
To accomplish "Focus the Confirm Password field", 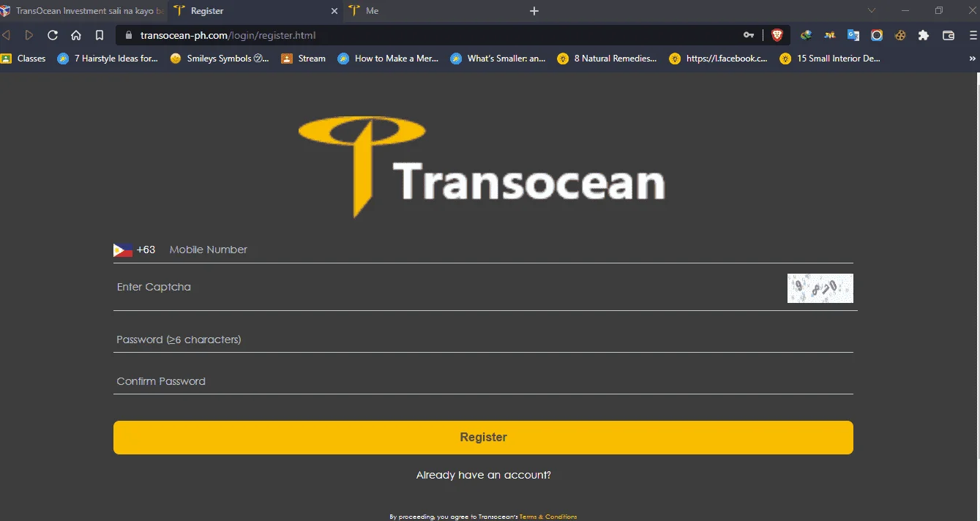I will [483, 381].
